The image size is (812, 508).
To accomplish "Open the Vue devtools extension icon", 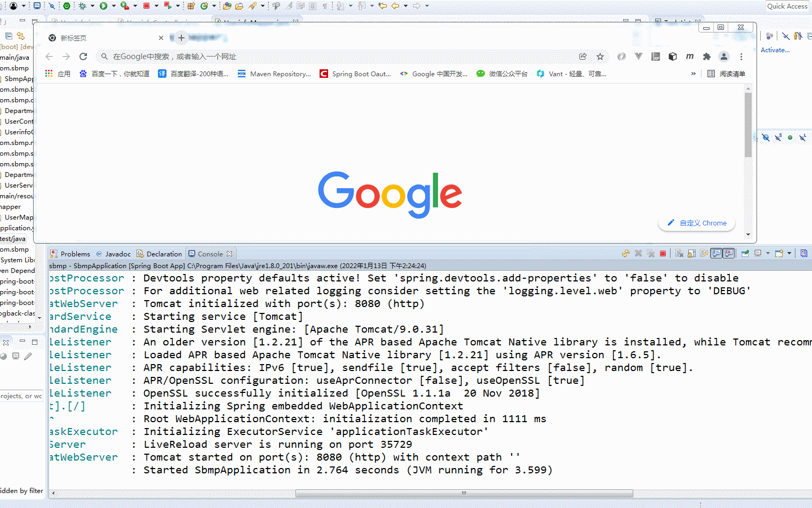I will click(x=639, y=57).
